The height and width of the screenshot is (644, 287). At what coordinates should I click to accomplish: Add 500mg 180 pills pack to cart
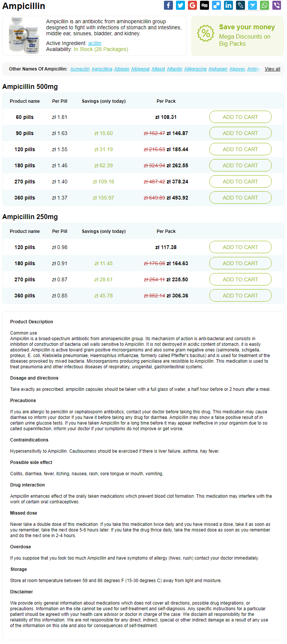pos(240,165)
